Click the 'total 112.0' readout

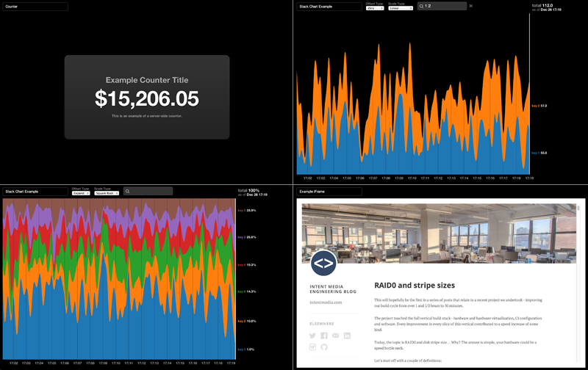click(x=542, y=6)
